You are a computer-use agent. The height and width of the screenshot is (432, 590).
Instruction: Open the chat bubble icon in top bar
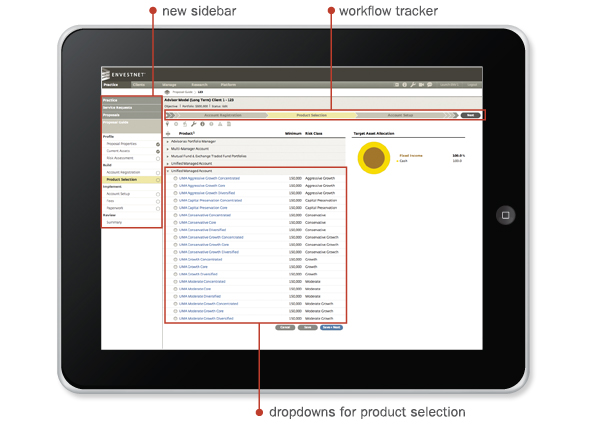tap(430, 85)
